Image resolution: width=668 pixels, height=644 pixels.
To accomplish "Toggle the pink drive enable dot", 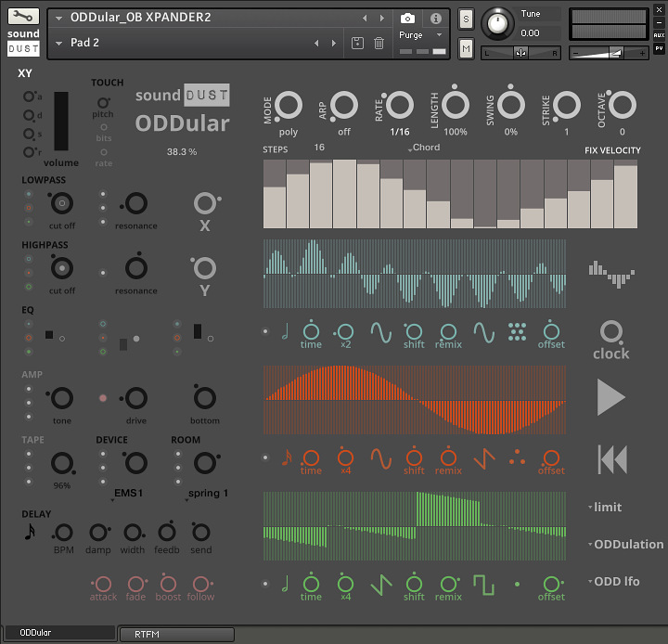I will 103,398.
